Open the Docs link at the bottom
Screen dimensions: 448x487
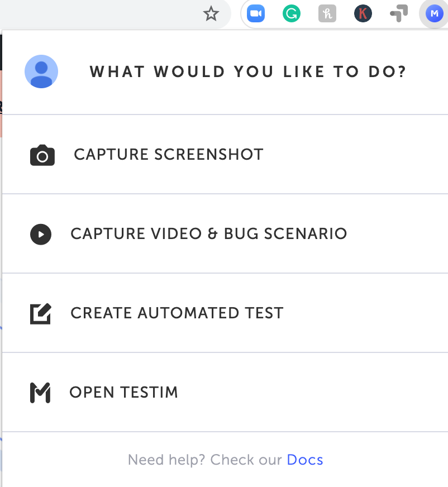(x=305, y=460)
